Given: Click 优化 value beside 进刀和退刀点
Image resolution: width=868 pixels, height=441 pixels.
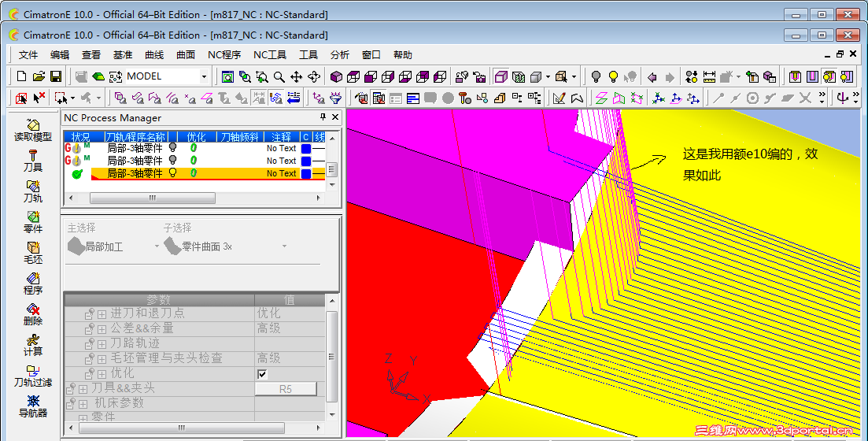Looking at the screenshot, I should click(x=269, y=314).
